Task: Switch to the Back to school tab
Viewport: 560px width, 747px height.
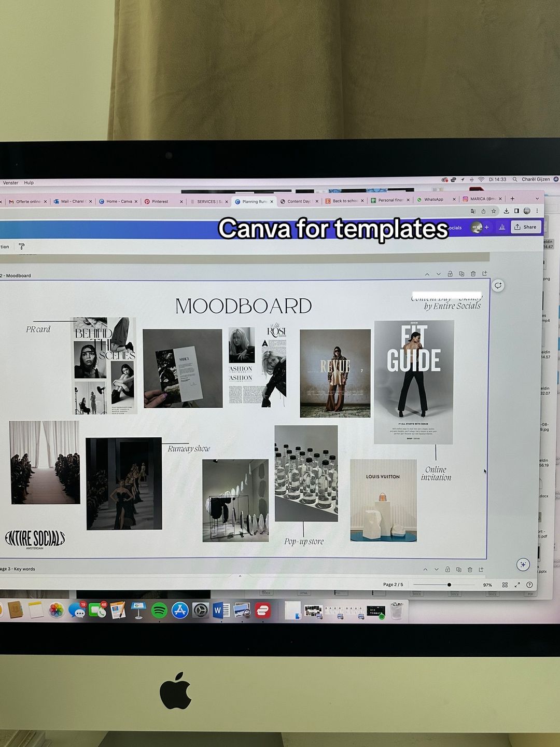Action: (344, 201)
